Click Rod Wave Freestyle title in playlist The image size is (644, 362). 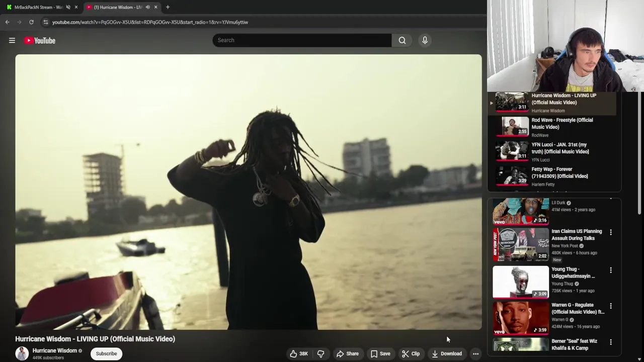(562, 124)
